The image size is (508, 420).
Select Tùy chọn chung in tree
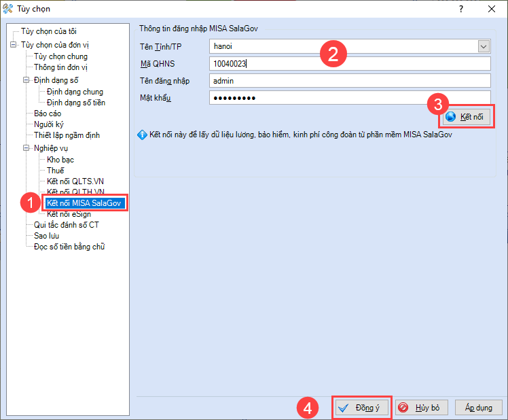pyautogui.click(x=60, y=56)
